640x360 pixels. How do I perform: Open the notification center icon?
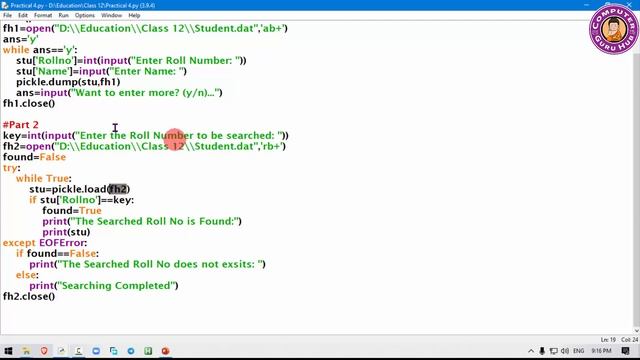[x=625, y=351]
